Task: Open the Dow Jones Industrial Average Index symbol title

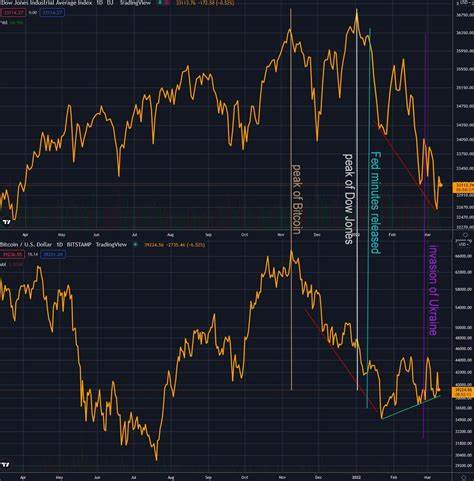Action: (46, 3)
